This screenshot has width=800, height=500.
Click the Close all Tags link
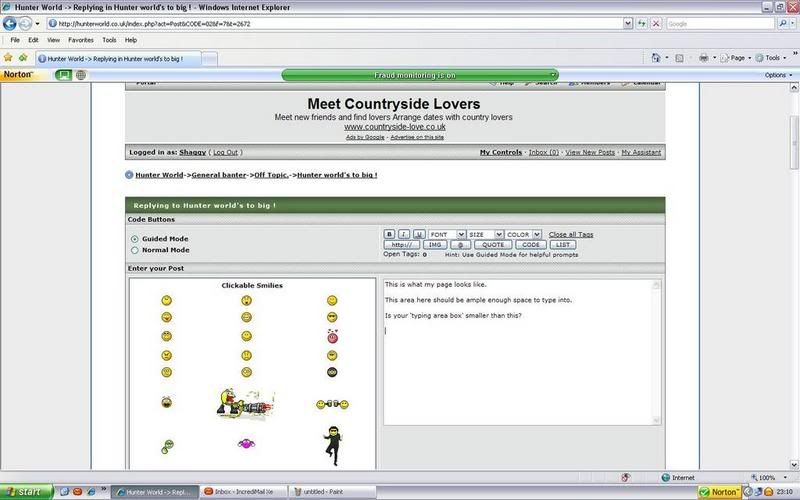click(x=571, y=234)
